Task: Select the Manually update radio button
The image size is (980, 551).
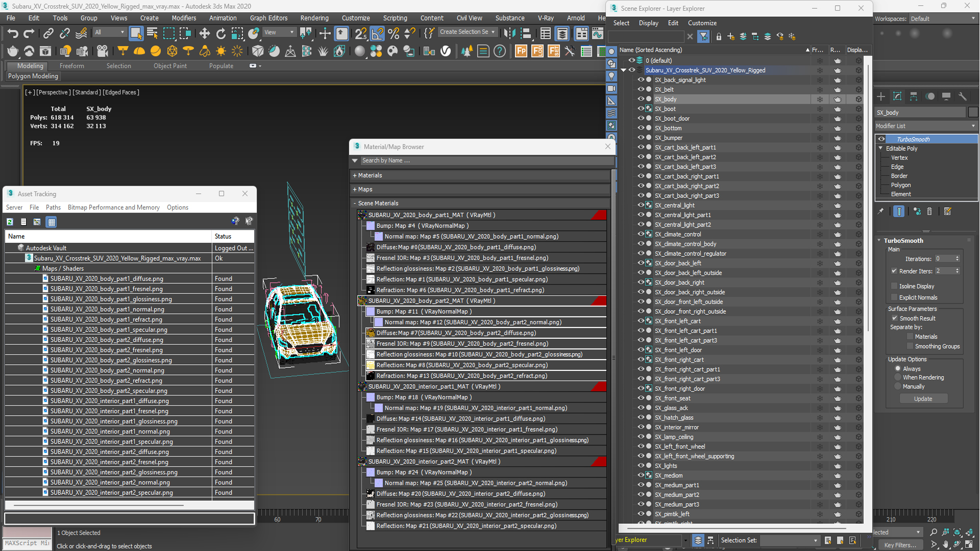Action: [x=898, y=387]
